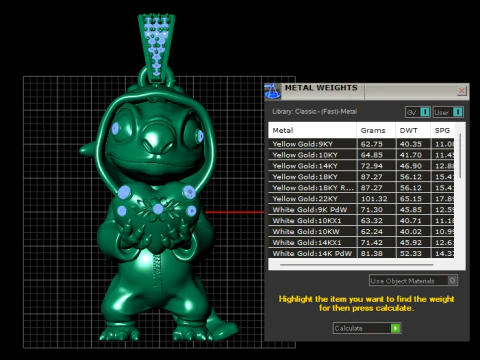Select the Yellow Gold:22KY row
Image resolution: width=480 pixels, height=360 pixels.
tap(361, 199)
